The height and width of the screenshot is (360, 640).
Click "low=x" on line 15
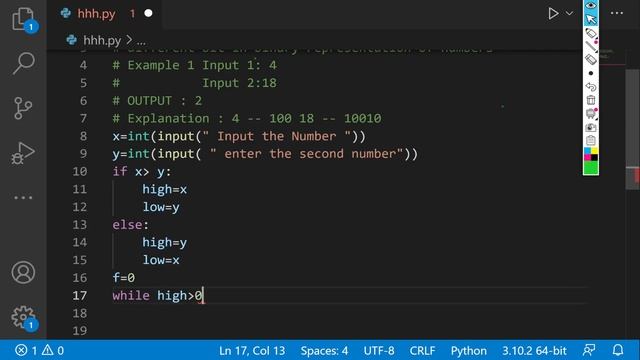coord(161,260)
